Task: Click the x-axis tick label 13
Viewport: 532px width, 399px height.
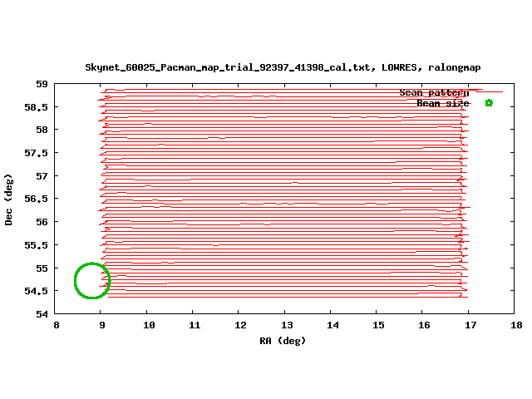Action: point(287,325)
